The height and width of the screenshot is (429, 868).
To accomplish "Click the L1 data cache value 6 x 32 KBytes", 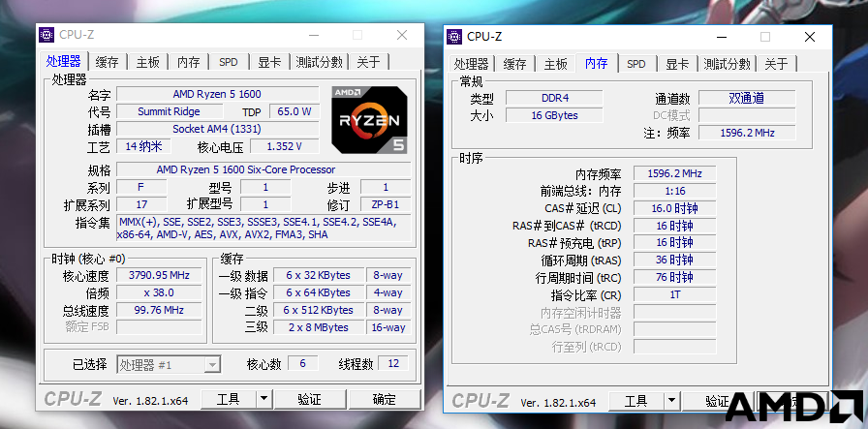I will click(x=318, y=275).
